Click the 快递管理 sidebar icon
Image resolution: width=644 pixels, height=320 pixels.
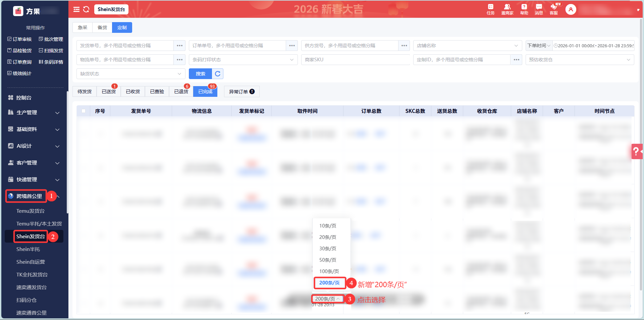(x=11, y=179)
